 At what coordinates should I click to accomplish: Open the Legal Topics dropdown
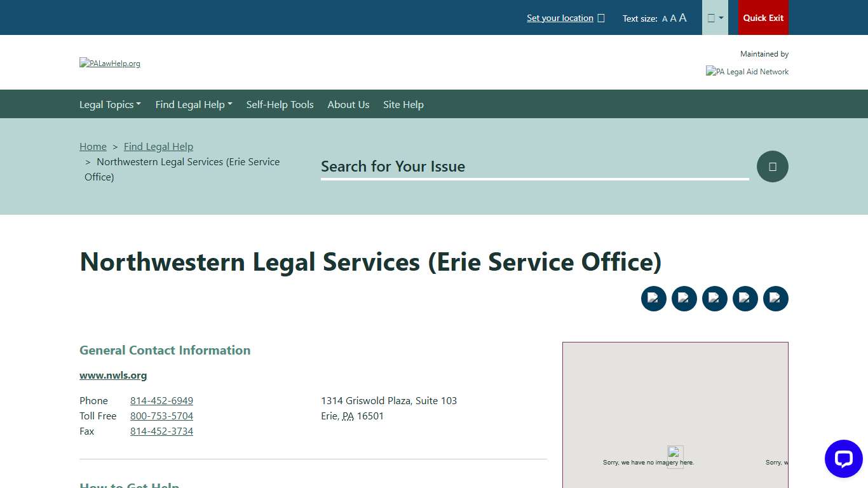110,104
